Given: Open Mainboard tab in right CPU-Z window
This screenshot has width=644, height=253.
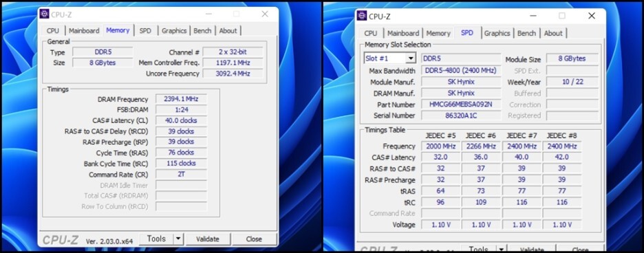Looking at the screenshot, I should [403, 33].
